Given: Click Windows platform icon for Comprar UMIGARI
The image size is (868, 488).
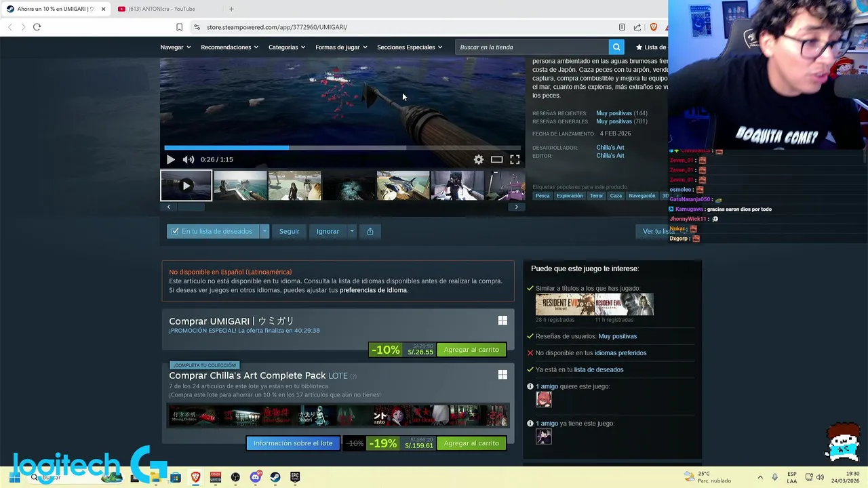Looking at the screenshot, I should click(502, 321).
